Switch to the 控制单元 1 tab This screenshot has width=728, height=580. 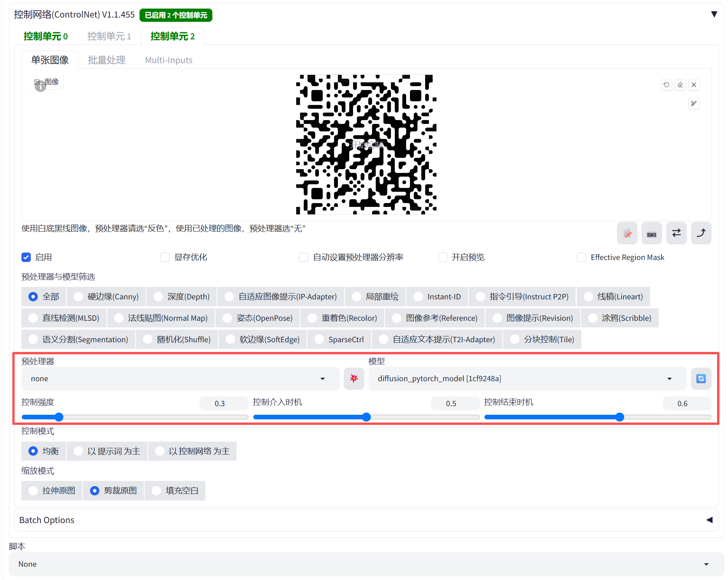pyautogui.click(x=109, y=36)
